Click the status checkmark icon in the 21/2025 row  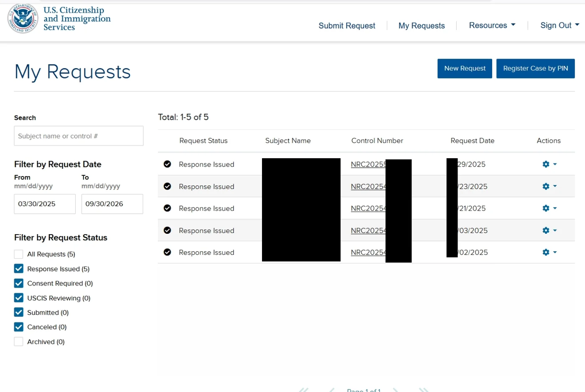coord(167,208)
